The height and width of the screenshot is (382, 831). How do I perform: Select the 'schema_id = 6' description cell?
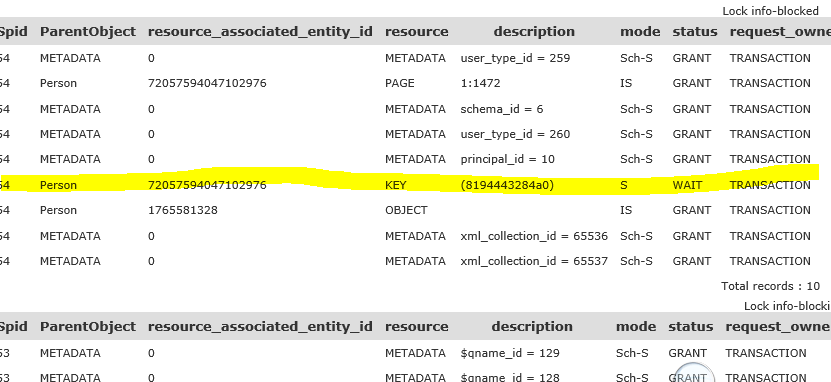click(502, 109)
